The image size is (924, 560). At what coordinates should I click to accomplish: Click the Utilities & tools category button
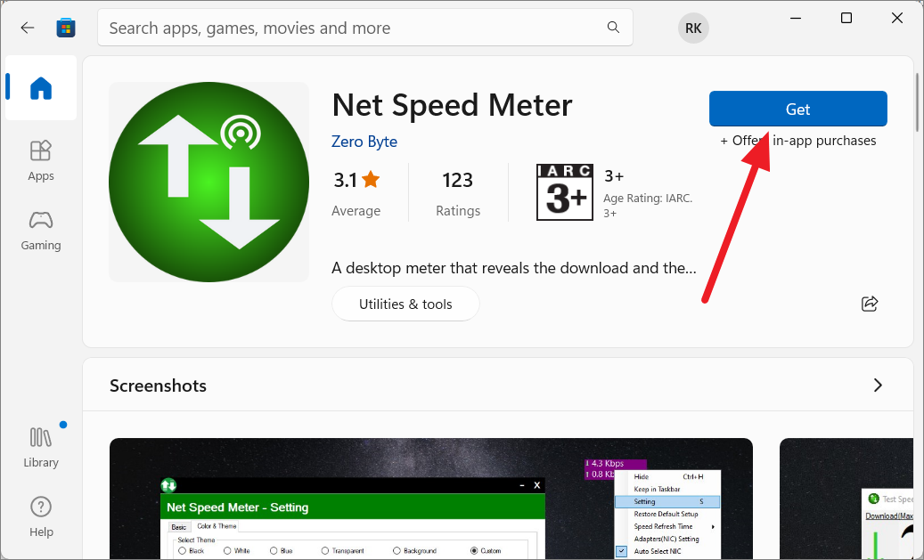[x=405, y=304]
